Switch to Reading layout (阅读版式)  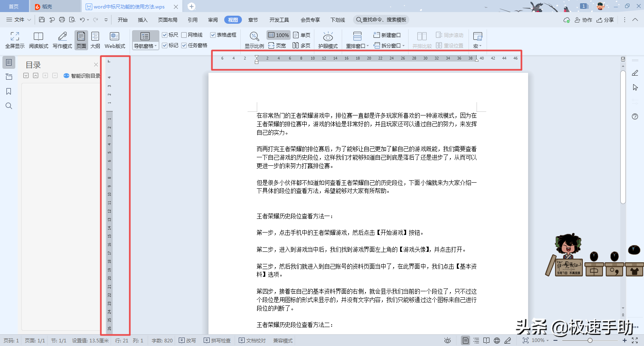(39, 40)
